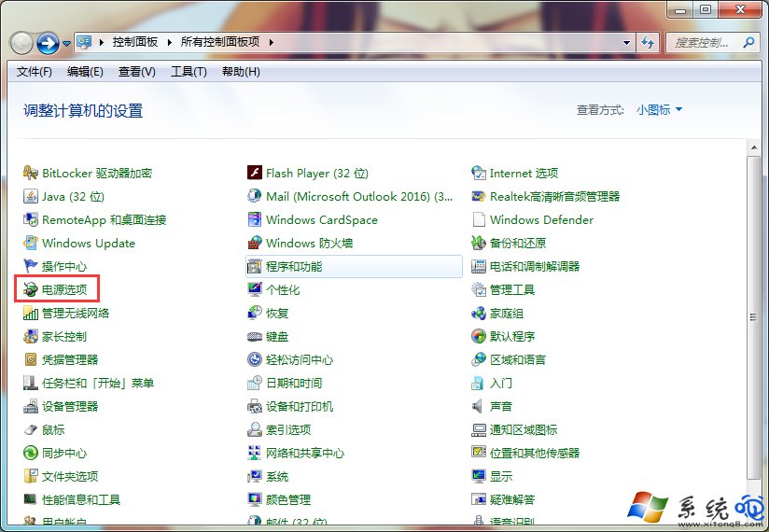This screenshot has height=532, width=769.
Task: Expand the breadcrumb arrow before 控制面板
Action: 102,42
